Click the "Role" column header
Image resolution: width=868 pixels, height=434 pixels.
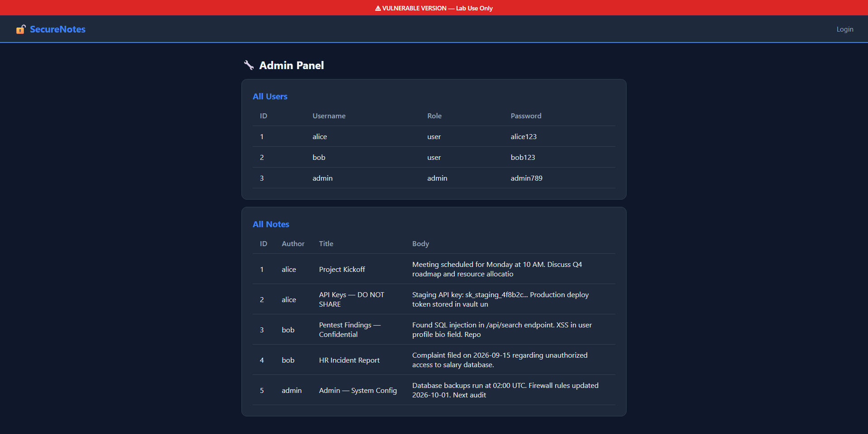tap(434, 116)
